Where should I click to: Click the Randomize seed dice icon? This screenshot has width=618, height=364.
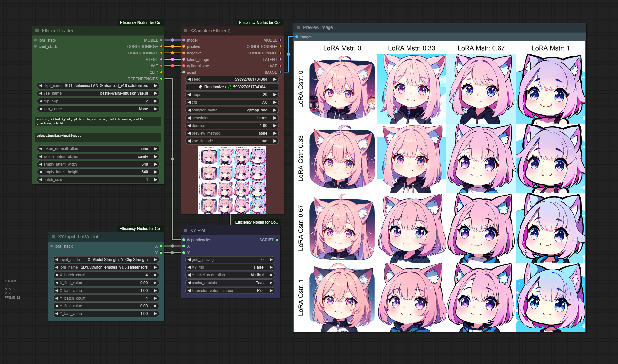click(x=201, y=87)
